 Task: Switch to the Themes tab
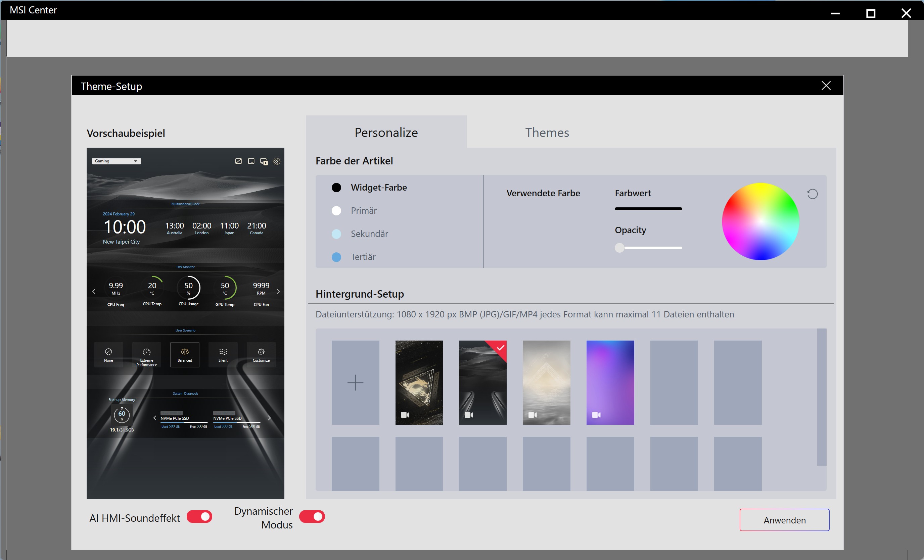[x=547, y=132]
